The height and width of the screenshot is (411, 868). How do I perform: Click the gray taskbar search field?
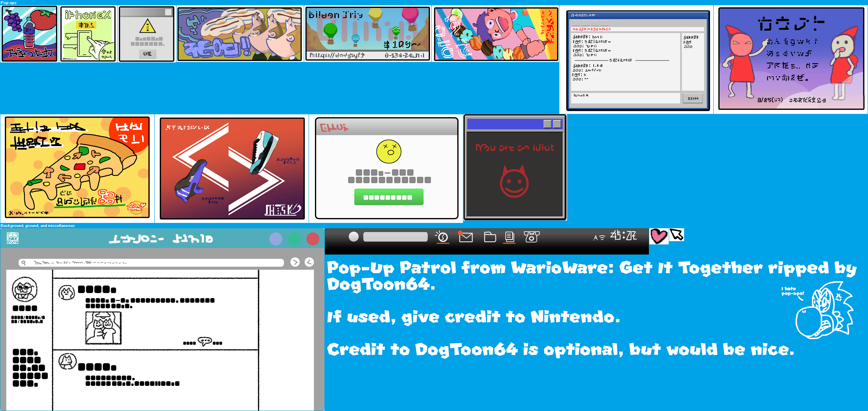click(395, 237)
